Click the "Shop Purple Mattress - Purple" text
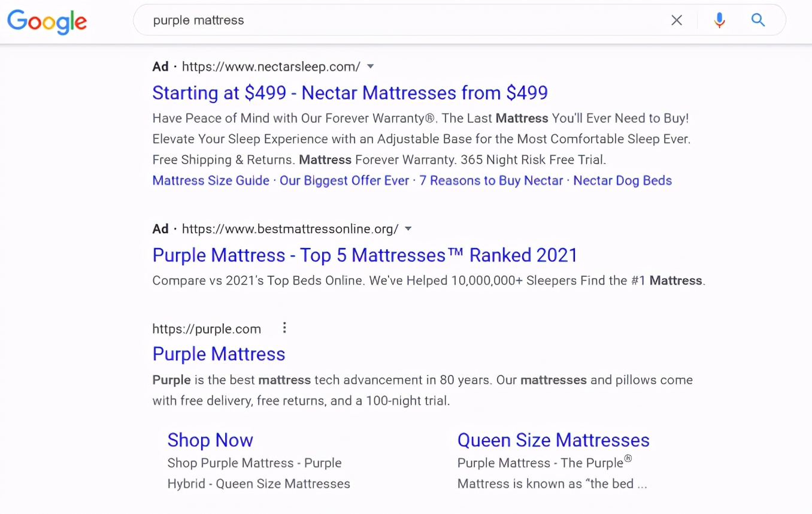Screen dimensions: 812x514 tap(254, 463)
